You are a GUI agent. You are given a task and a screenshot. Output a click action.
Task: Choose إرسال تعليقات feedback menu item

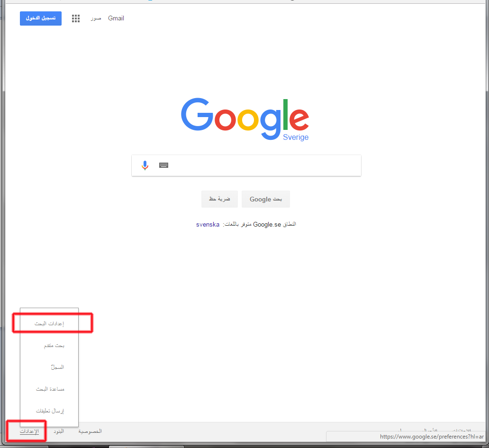(x=49, y=411)
